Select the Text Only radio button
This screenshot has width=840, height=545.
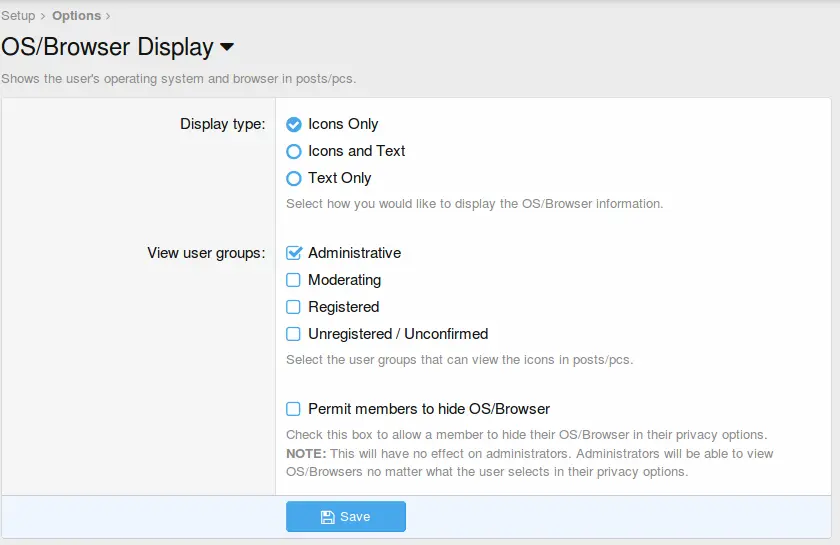[294, 179]
